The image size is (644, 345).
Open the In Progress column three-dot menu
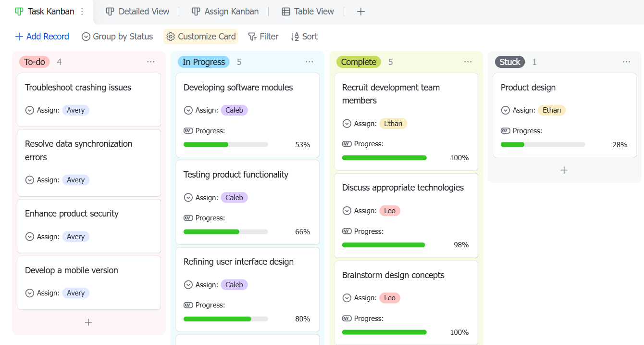coord(310,62)
